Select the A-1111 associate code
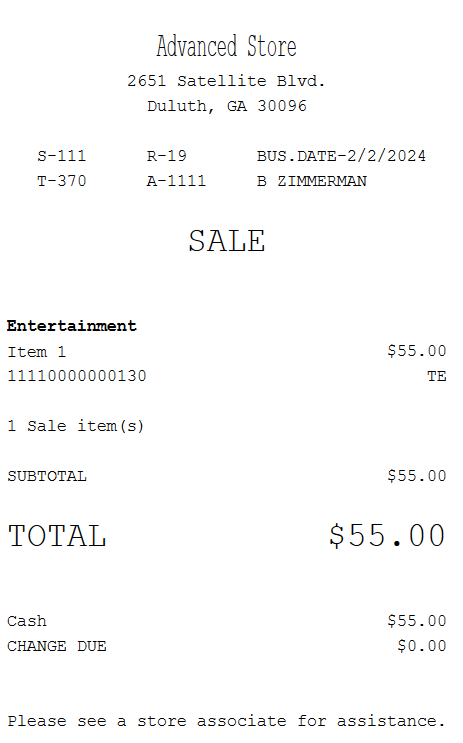This screenshot has width=463, height=743. point(176,181)
